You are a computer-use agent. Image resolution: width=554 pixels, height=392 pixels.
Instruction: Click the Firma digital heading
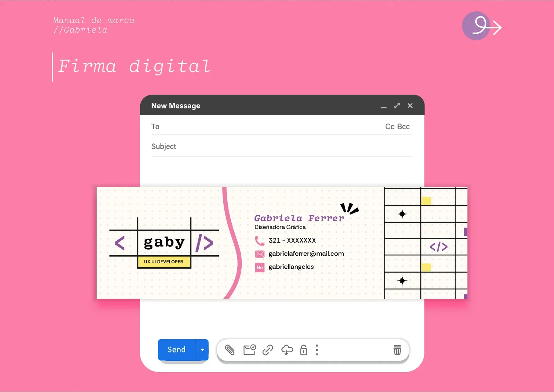135,66
